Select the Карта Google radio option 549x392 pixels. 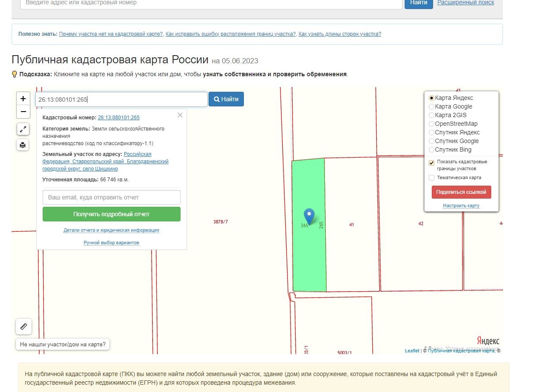(x=431, y=107)
